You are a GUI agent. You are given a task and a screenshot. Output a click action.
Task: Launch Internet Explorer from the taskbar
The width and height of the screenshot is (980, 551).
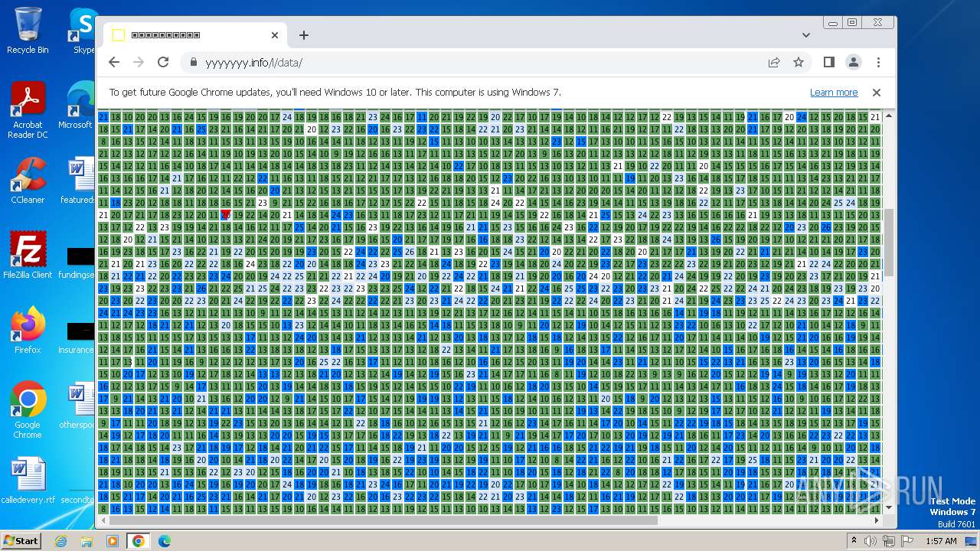pyautogui.click(x=61, y=541)
